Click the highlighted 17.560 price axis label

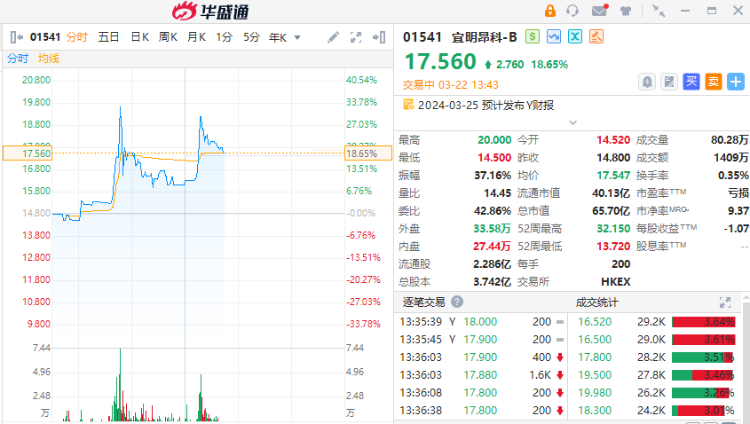click(28, 153)
